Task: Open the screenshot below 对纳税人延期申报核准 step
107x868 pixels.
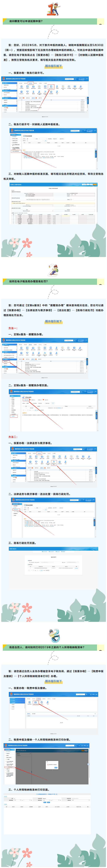Action: click(54, 149)
